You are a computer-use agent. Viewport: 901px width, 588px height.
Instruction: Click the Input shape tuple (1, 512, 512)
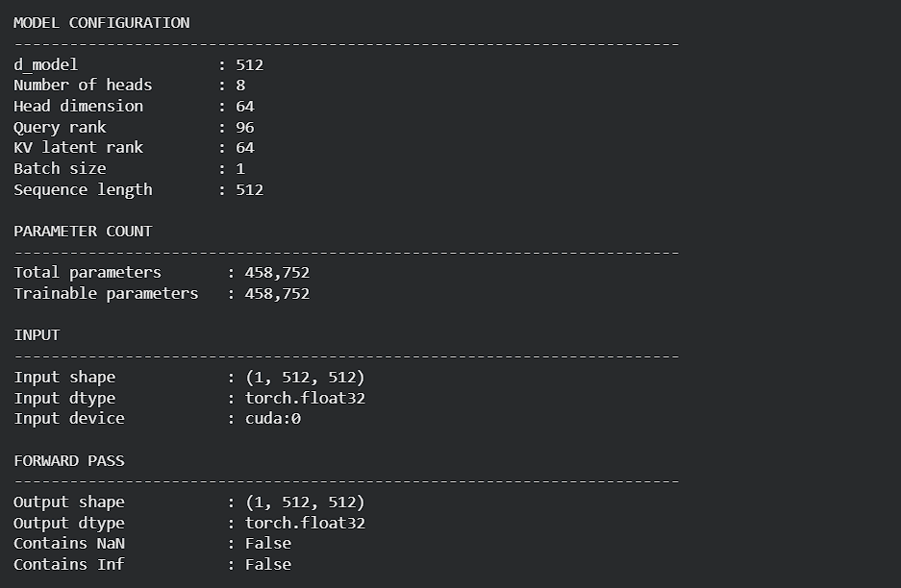(x=305, y=378)
